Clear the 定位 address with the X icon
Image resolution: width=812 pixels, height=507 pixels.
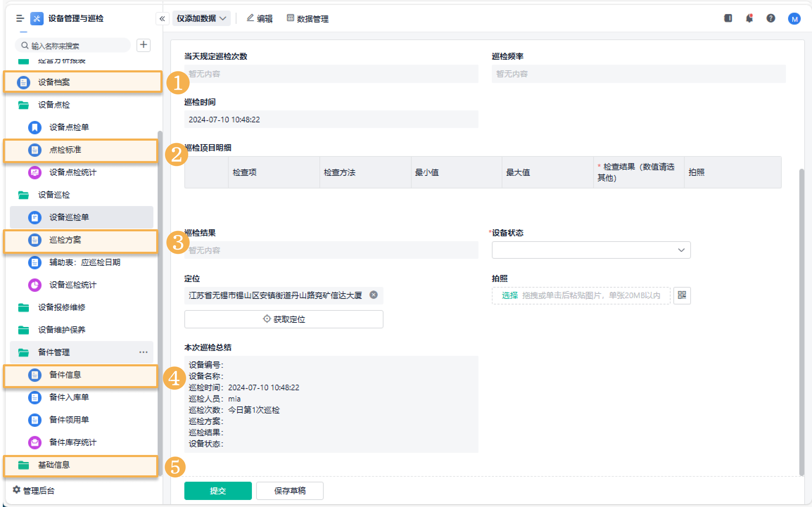[x=374, y=295]
